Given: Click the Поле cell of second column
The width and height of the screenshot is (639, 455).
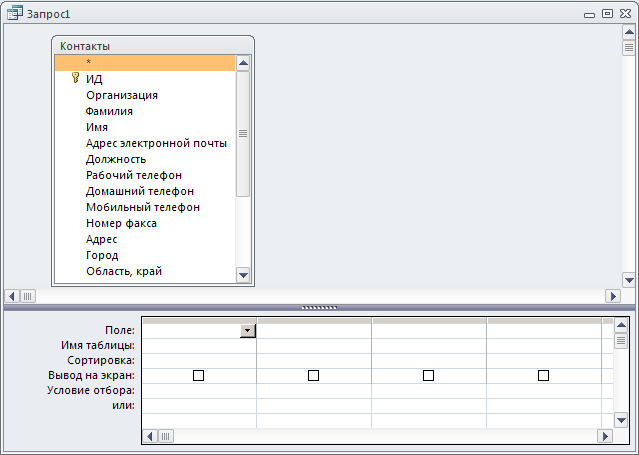Looking at the screenshot, I should click(314, 331).
